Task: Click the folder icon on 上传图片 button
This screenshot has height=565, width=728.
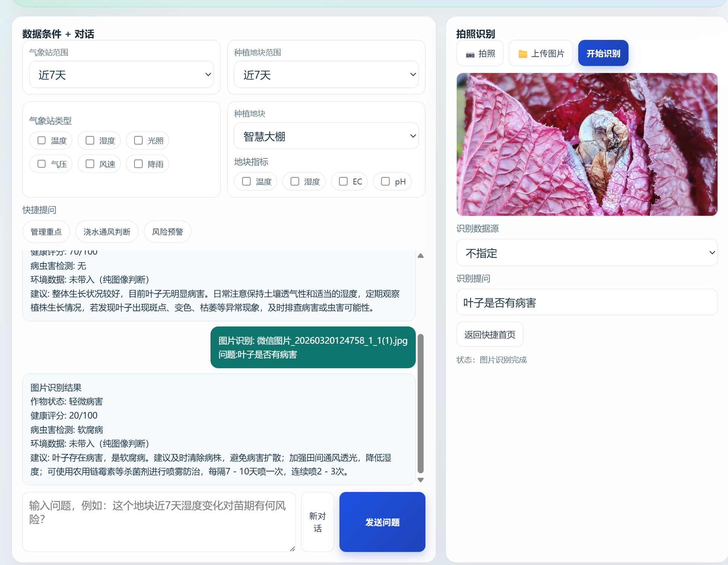Action: 523,54
